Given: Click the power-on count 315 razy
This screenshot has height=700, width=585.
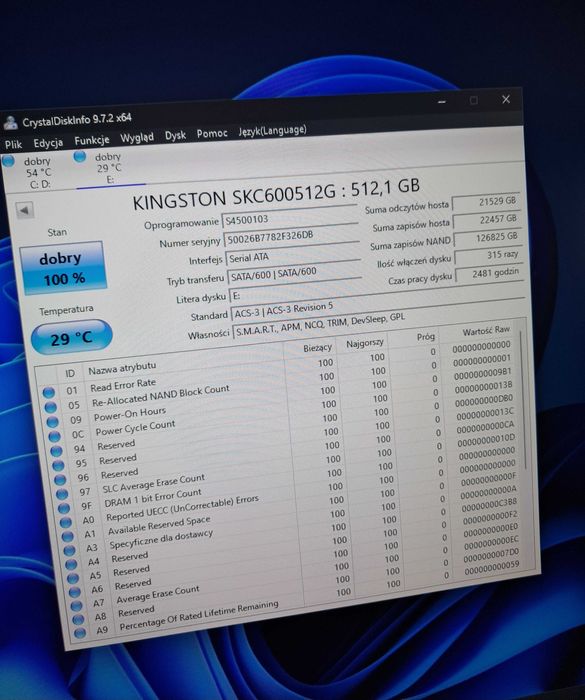Looking at the screenshot, I should click(x=488, y=255).
